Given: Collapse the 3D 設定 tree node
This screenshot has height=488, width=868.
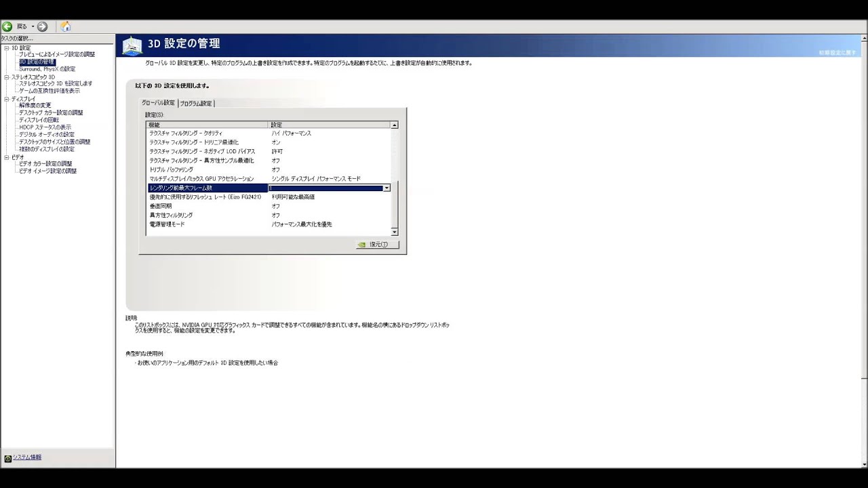Looking at the screenshot, I should pyautogui.click(x=6, y=48).
